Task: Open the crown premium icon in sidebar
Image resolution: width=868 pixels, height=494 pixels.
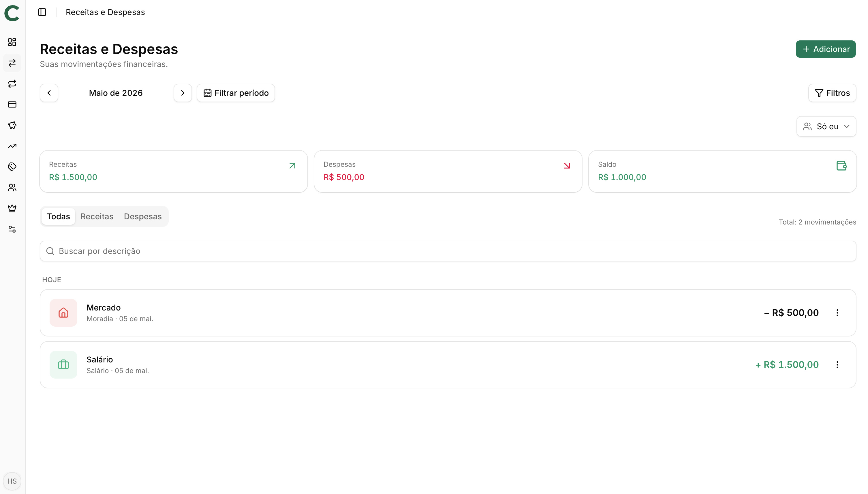Action: point(12,208)
